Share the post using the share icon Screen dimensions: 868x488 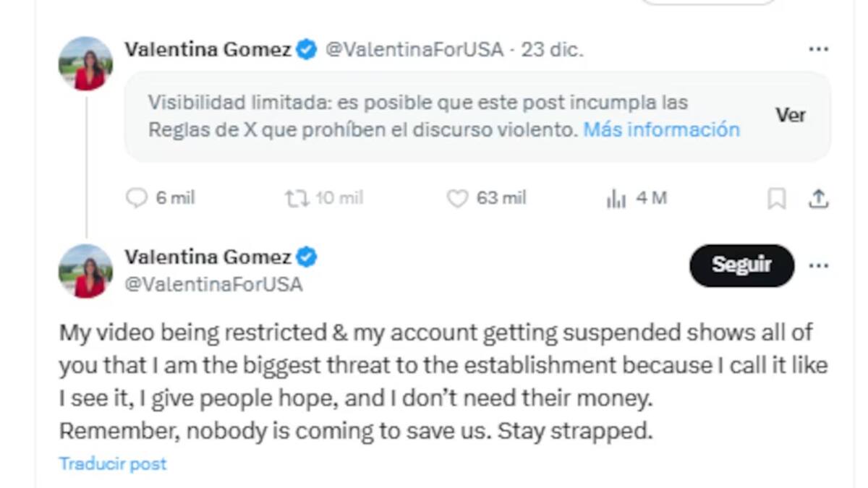[819, 197]
